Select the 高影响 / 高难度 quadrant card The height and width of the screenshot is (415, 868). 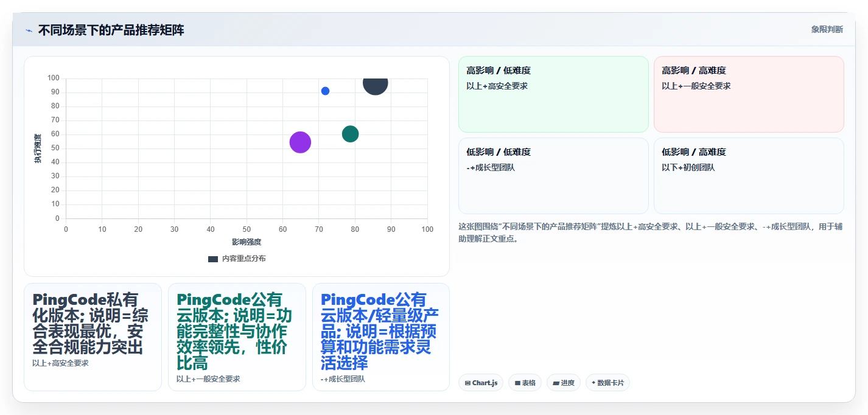pos(749,94)
